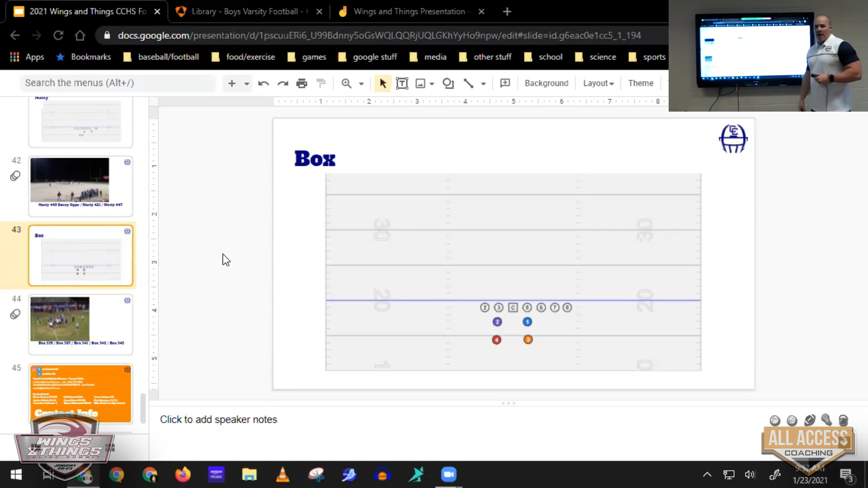Screen dimensions: 868x488
Task: Open the Apps launcher in bookmarks bar
Action: tap(27, 57)
